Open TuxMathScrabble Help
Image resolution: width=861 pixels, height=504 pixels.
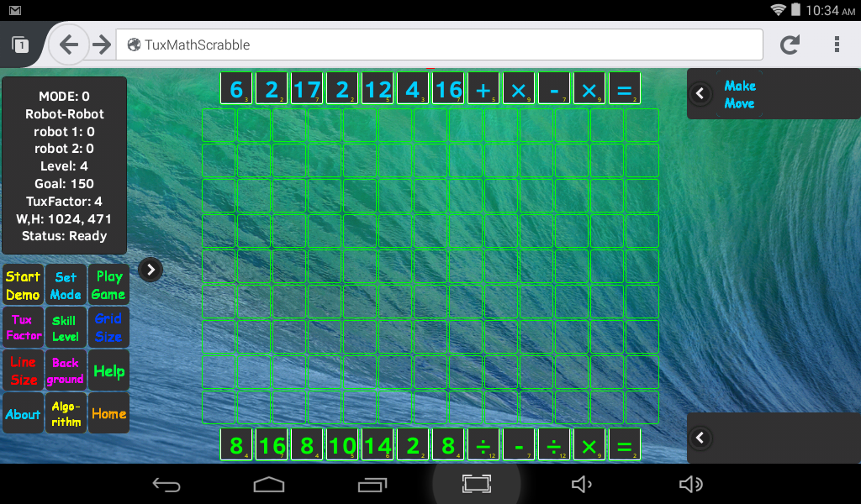pyautogui.click(x=108, y=370)
